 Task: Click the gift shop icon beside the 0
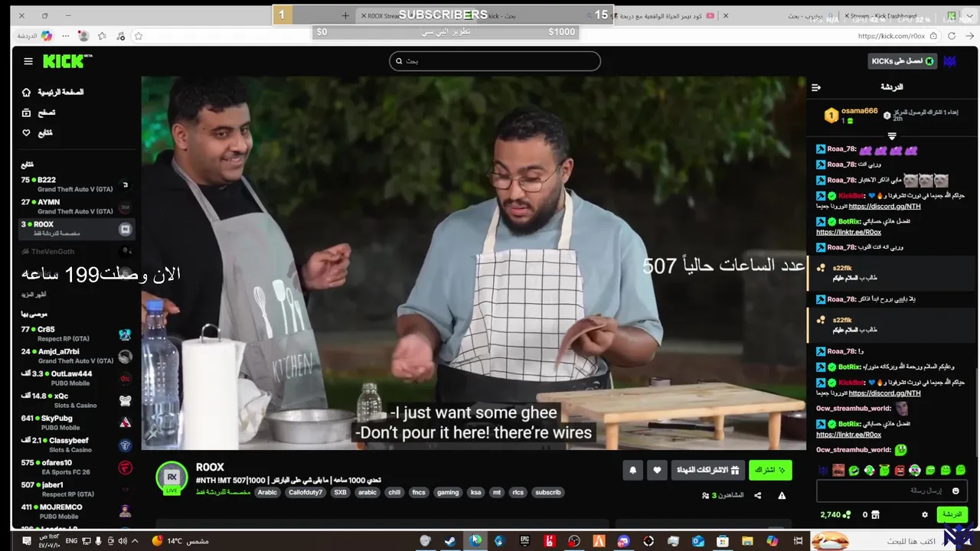point(876,515)
